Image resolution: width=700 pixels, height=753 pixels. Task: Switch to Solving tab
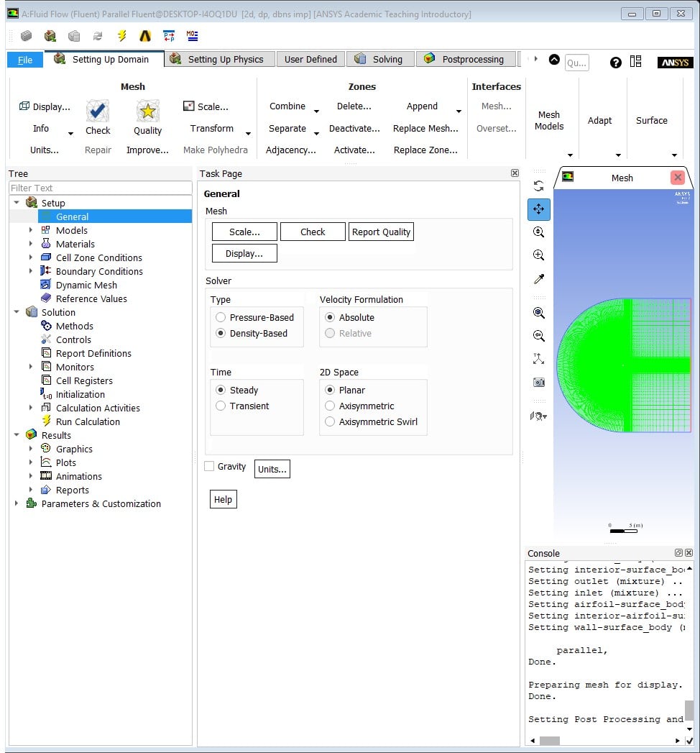[x=380, y=59]
